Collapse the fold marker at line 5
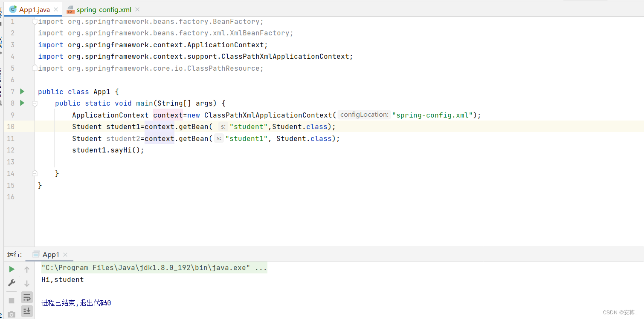Image resolution: width=644 pixels, height=319 pixels. tap(35, 68)
